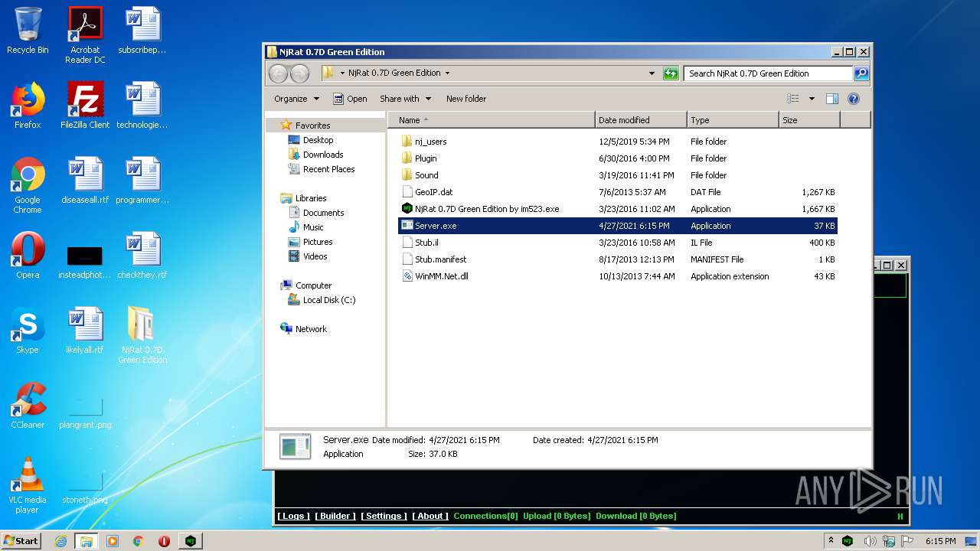Click the search field in Explorer
This screenshot has height=551, width=980.
(x=768, y=73)
